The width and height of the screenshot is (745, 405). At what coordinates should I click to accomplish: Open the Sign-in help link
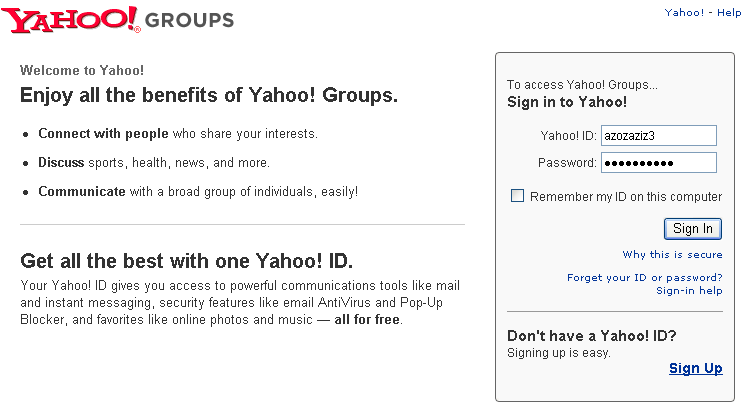(x=689, y=290)
